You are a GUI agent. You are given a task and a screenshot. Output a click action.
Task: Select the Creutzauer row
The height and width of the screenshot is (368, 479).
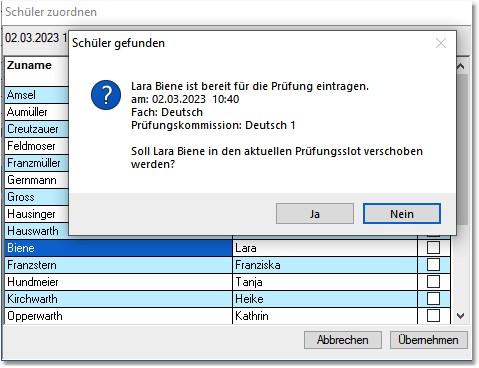37,129
